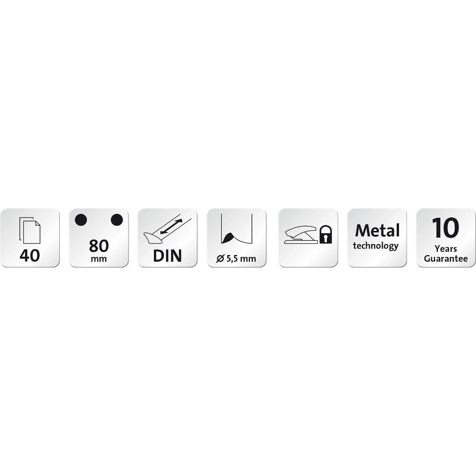The width and height of the screenshot is (476, 476).
Task: Select the large number 10
Action: tap(445, 228)
